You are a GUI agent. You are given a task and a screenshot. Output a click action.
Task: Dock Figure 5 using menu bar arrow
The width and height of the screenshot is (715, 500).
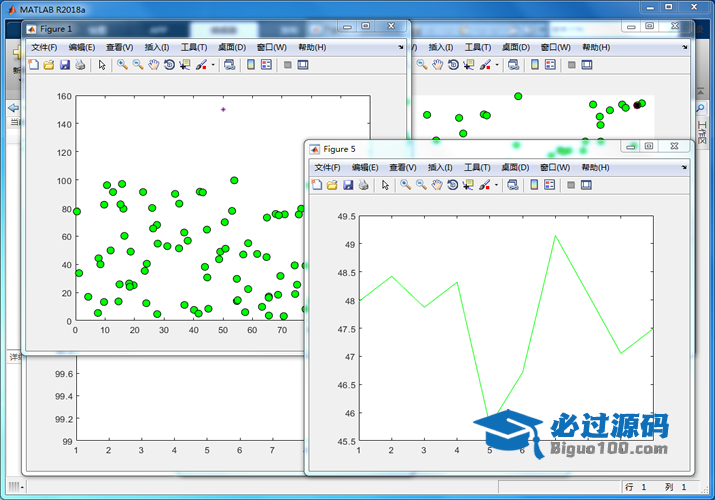684,167
